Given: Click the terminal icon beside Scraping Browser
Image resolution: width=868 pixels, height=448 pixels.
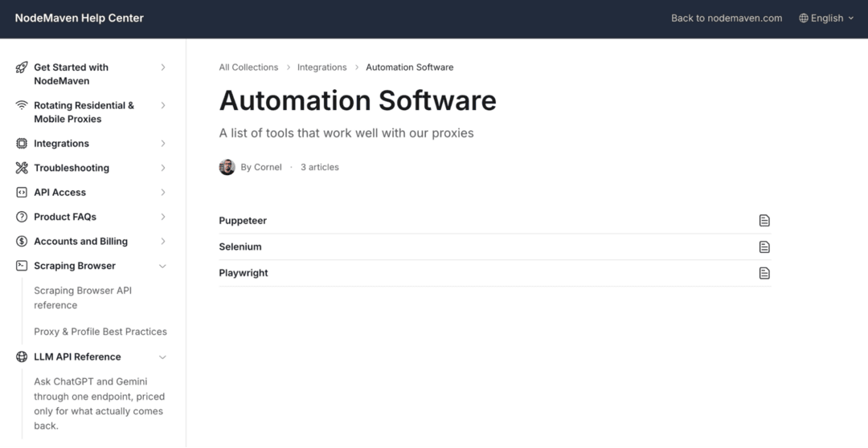Looking at the screenshot, I should click(22, 266).
